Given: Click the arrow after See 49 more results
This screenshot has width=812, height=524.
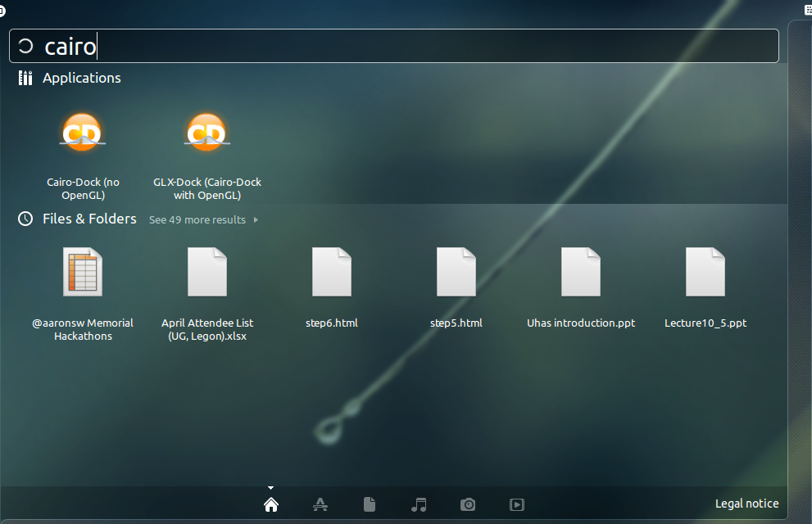Looking at the screenshot, I should tap(256, 220).
